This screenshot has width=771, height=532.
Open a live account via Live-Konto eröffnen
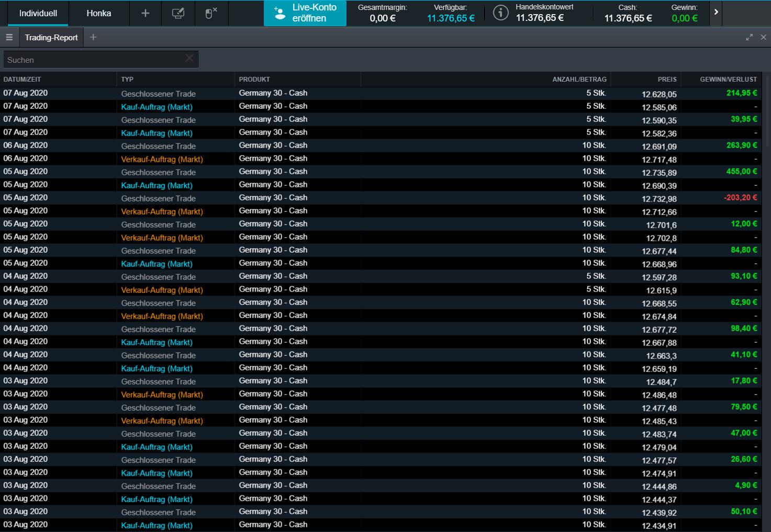[x=305, y=13]
